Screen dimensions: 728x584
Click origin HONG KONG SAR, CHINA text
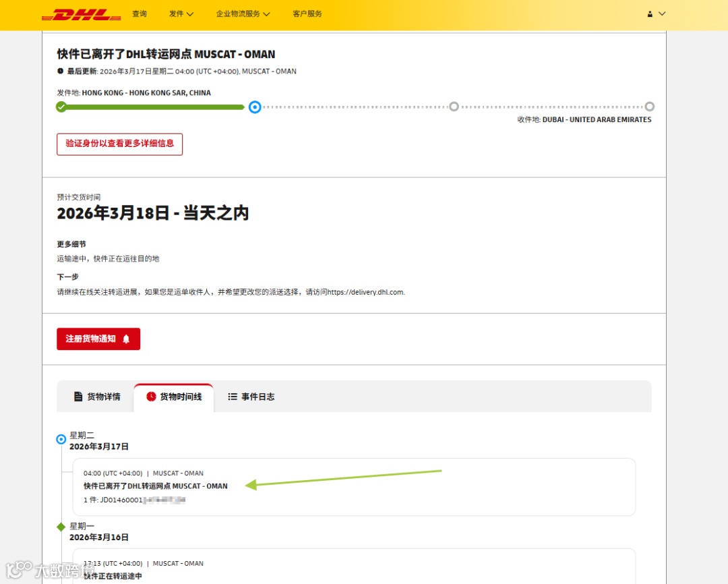coord(170,93)
